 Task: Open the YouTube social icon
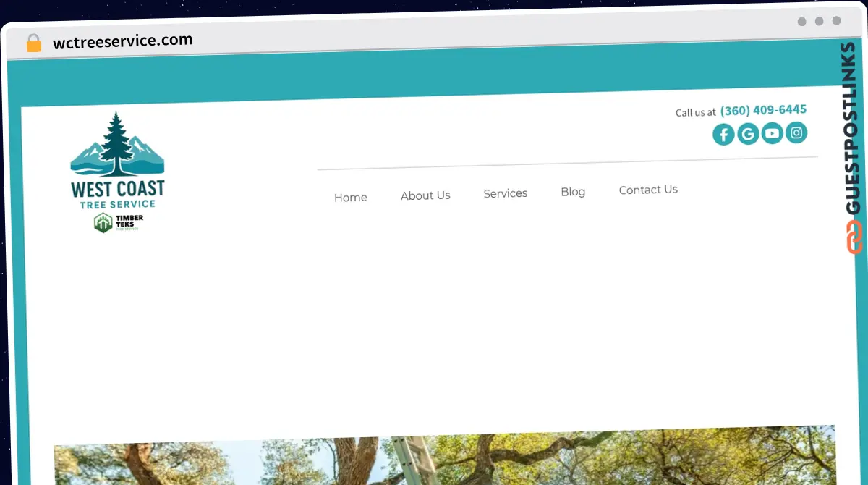pyautogui.click(x=773, y=133)
